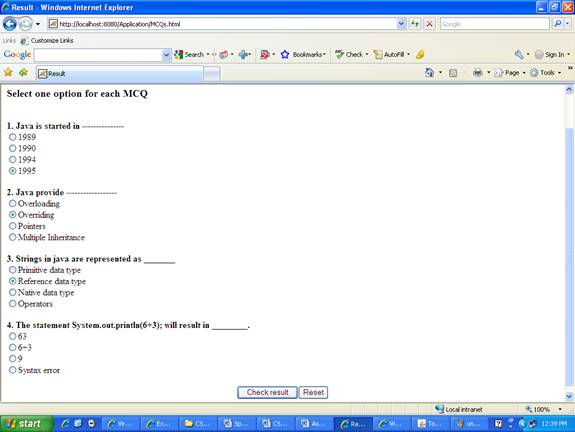Click the page vertical scrollbar thumb
This screenshot has width=575, height=432.
click(x=569, y=257)
